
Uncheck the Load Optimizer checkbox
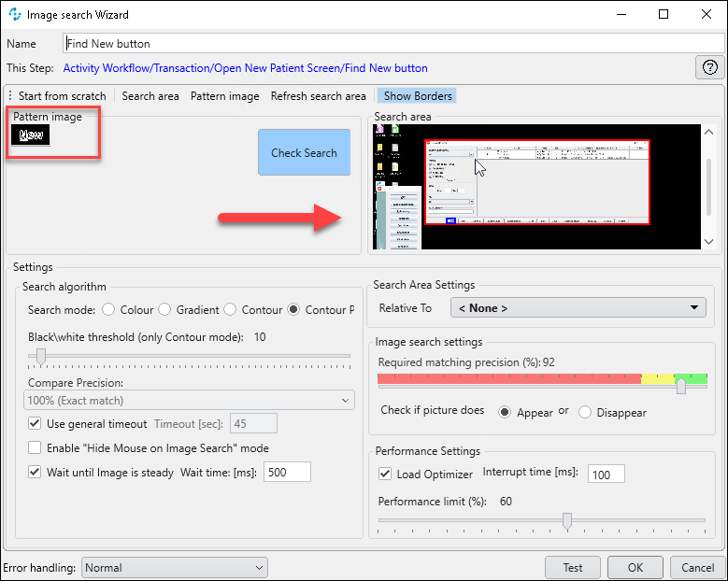click(385, 475)
